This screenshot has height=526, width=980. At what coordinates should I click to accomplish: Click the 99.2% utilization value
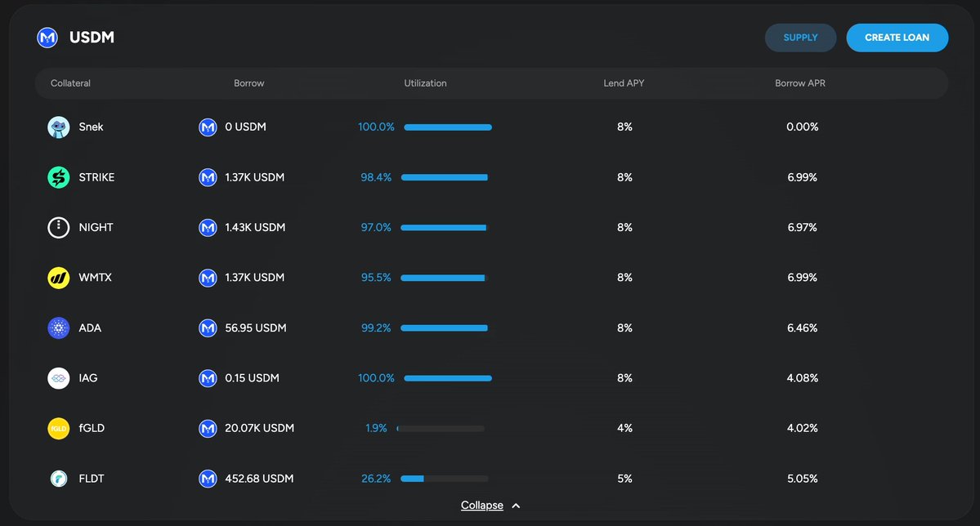coord(376,328)
